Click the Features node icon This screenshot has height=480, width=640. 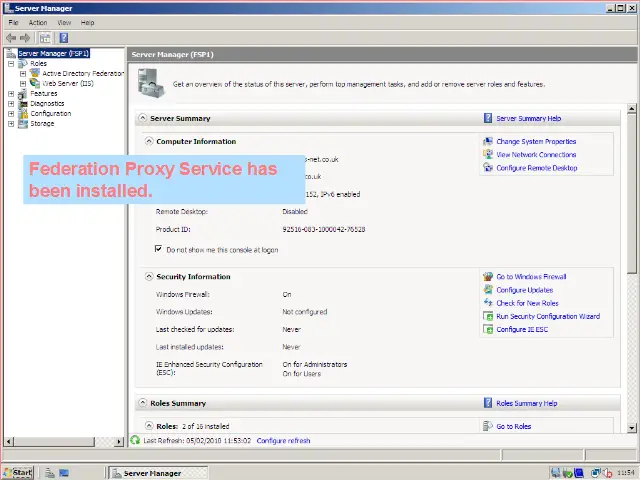pos(23,93)
